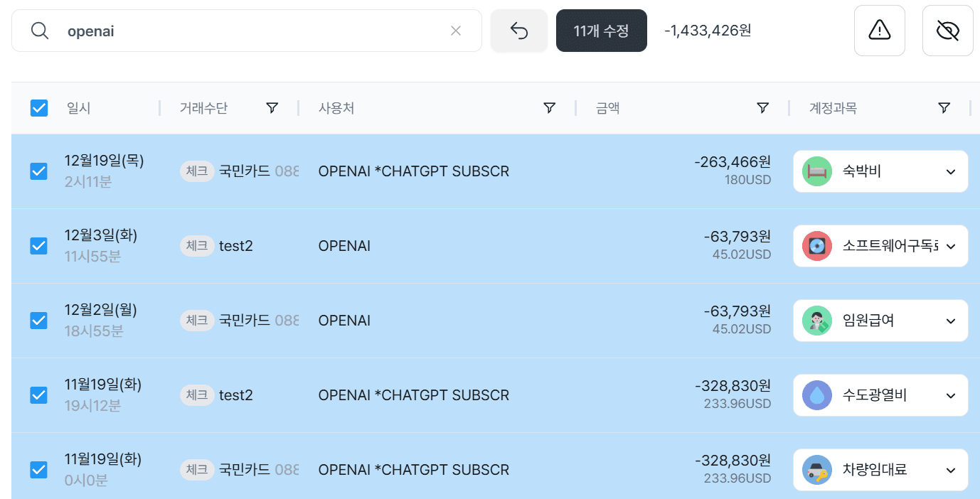Select OPENAI merchant in 12월2일 row
The width and height of the screenshot is (980, 499).
(344, 321)
